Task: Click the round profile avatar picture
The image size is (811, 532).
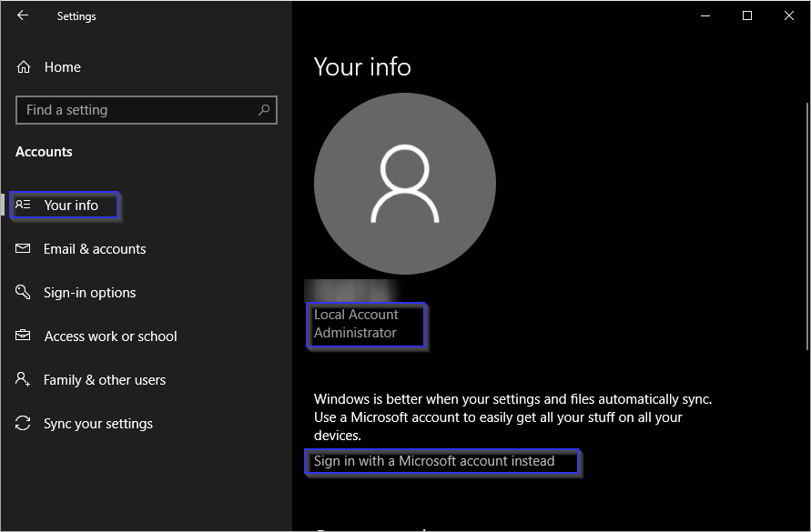Action: point(405,184)
